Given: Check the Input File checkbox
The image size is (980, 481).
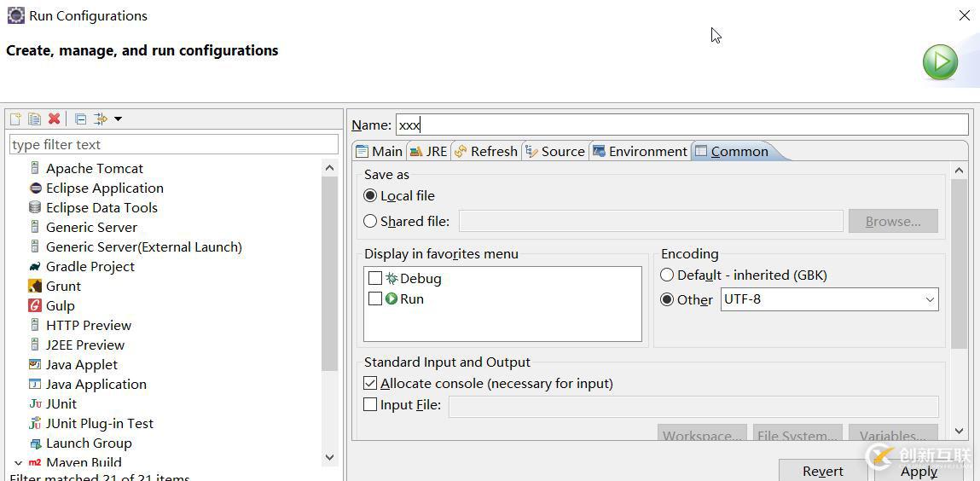Looking at the screenshot, I should click(370, 405).
